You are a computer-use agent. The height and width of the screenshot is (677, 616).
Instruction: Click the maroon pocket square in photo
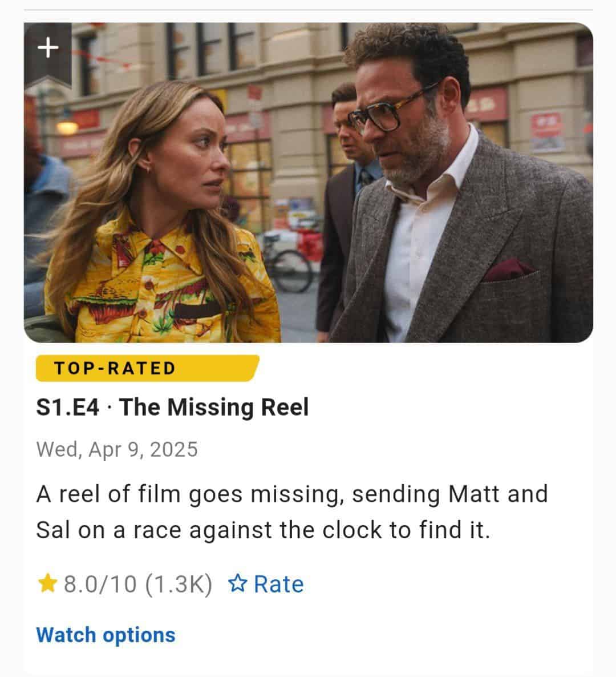[509, 269]
